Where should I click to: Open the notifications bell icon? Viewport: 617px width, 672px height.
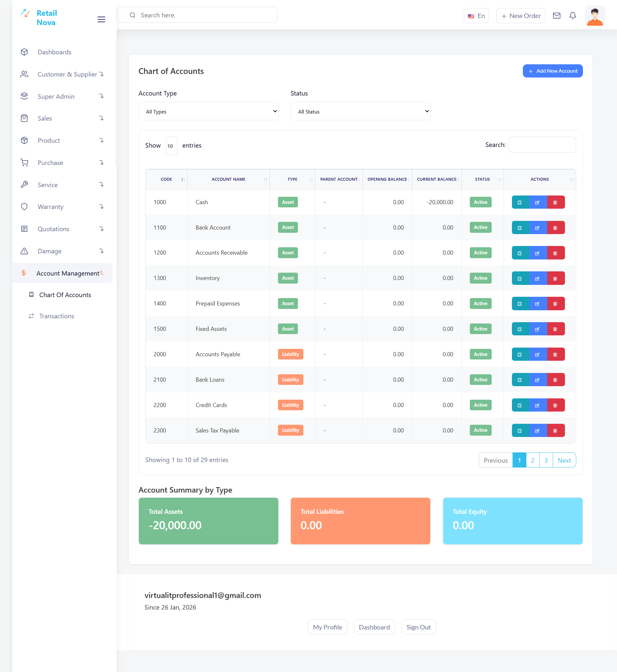click(x=572, y=16)
